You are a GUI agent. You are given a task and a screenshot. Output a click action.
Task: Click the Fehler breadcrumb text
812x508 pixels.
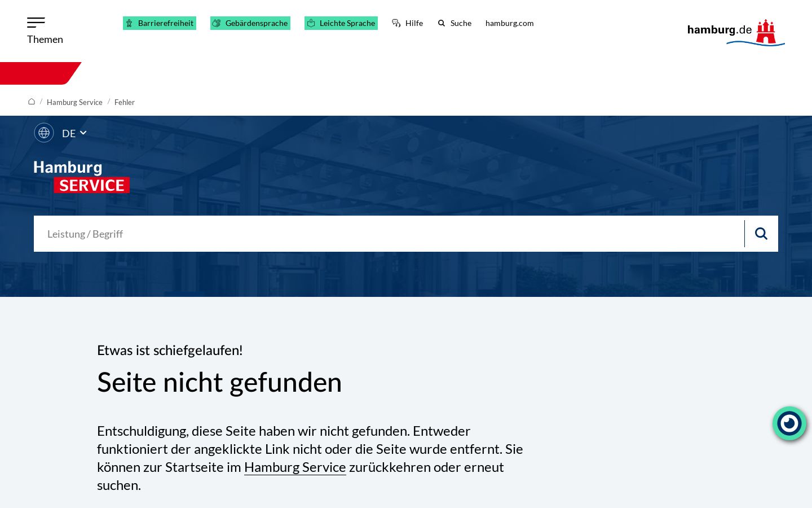(x=125, y=102)
